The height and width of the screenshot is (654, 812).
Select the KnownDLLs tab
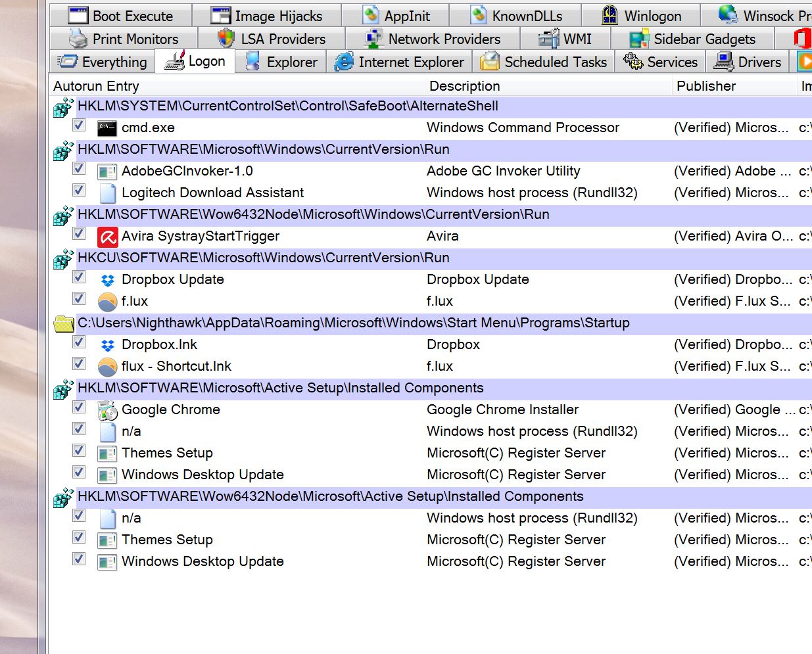[x=515, y=15]
